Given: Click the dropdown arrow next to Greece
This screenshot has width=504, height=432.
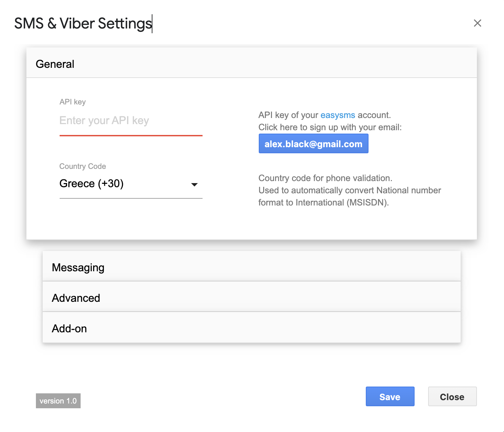Looking at the screenshot, I should click(x=194, y=184).
